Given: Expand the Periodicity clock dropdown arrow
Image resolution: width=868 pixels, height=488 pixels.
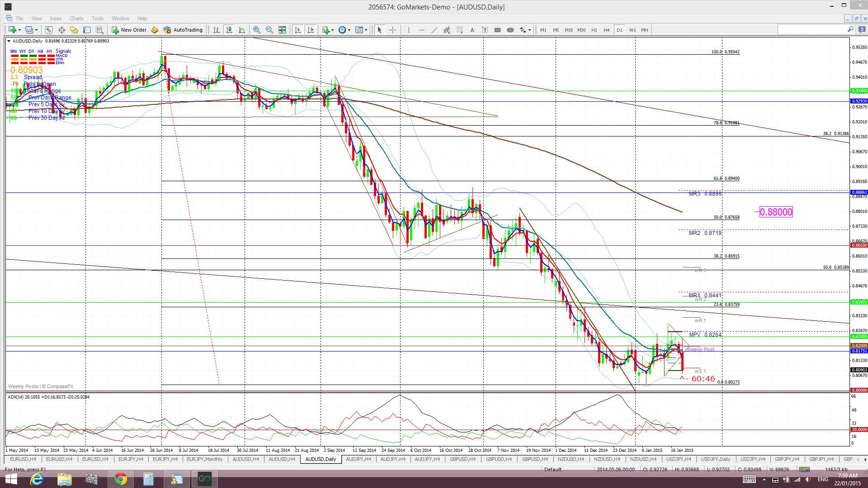Looking at the screenshot, I should [349, 30].
